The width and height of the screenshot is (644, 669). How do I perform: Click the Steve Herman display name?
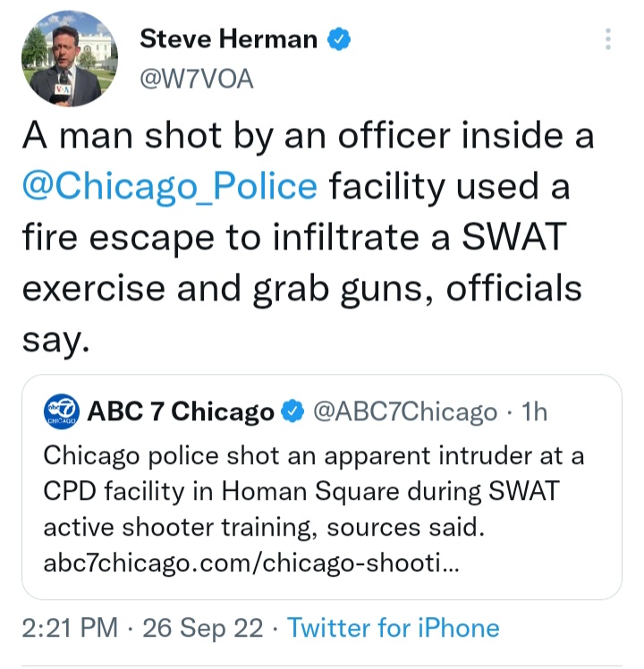(x=227, y=38)
